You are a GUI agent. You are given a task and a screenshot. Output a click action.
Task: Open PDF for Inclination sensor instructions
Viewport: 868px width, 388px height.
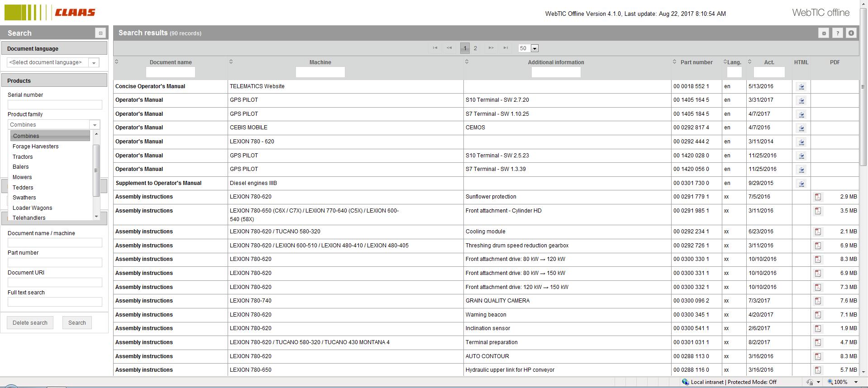click(x=818, y=329)
